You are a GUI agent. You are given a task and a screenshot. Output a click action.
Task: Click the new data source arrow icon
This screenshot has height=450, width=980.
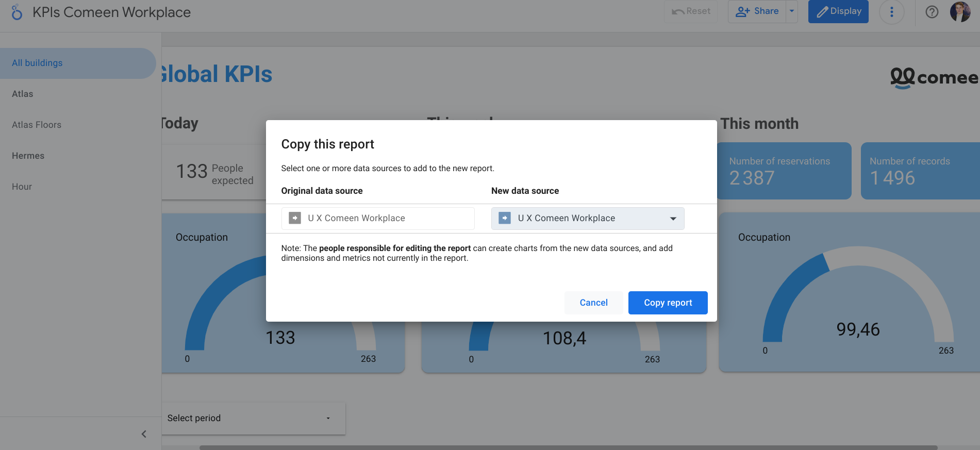coord(505,218)
